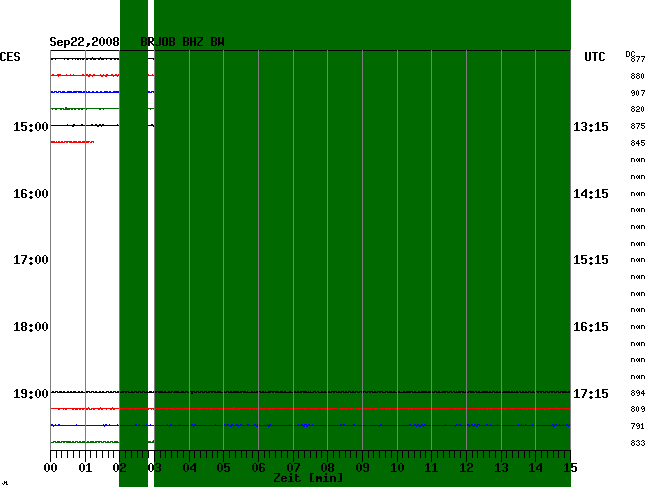Click minute label 00 on time axis
650x494 pixels.
(x=51, y=468)
